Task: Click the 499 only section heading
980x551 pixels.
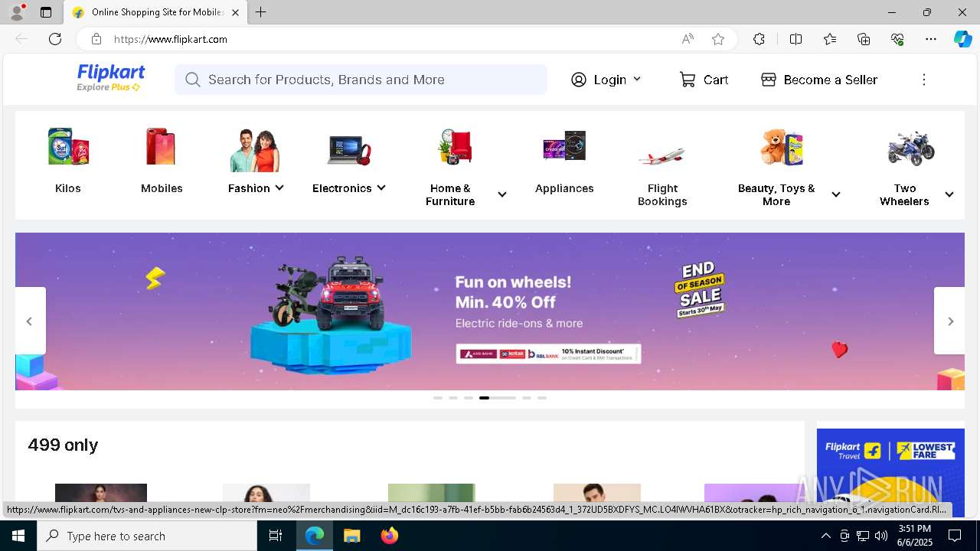Action: click(x=63, y=445)
